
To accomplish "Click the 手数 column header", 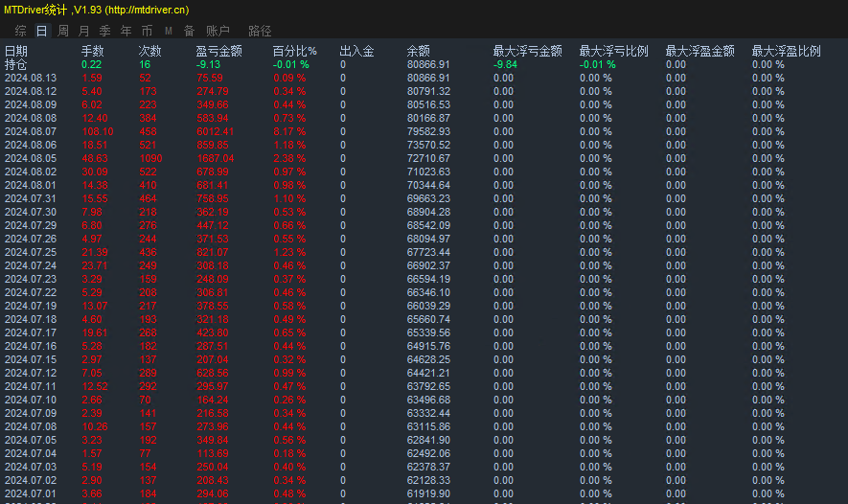I will pos(93,51).
